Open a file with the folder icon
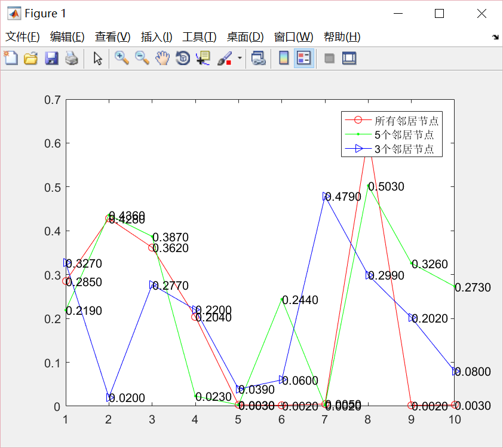 31,59
